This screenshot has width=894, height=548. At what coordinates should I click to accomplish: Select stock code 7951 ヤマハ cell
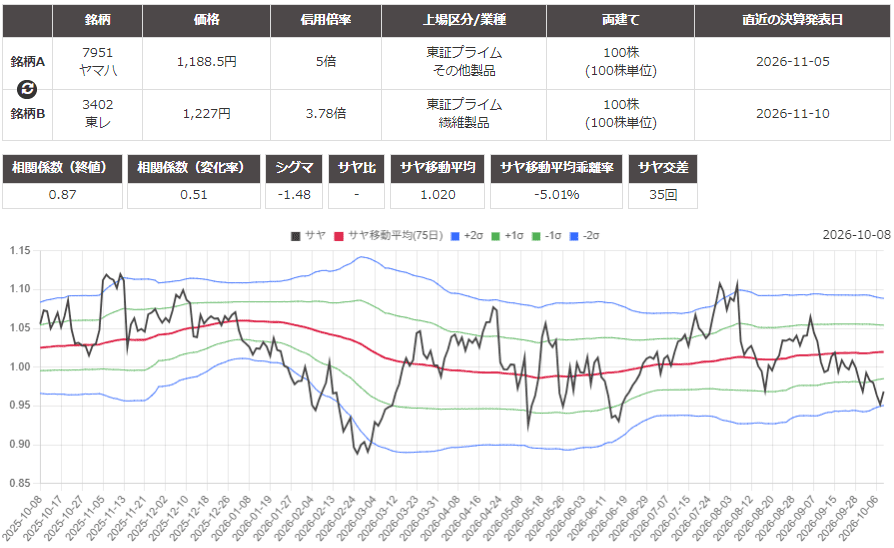(97, 62)
